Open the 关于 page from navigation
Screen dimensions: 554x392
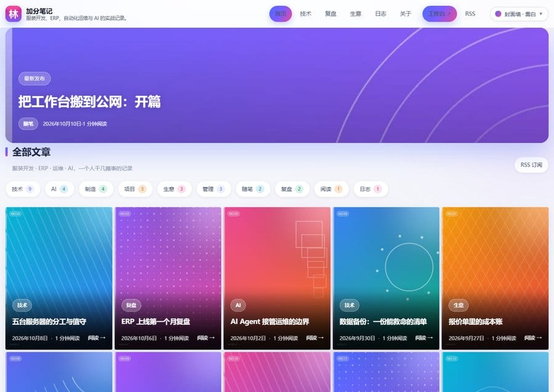(x=406, y=14)
